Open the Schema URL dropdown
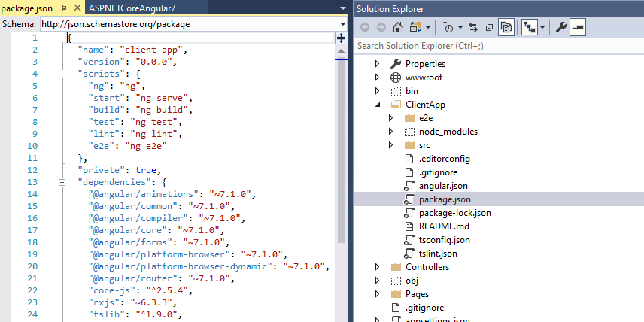 click(343, 24)
